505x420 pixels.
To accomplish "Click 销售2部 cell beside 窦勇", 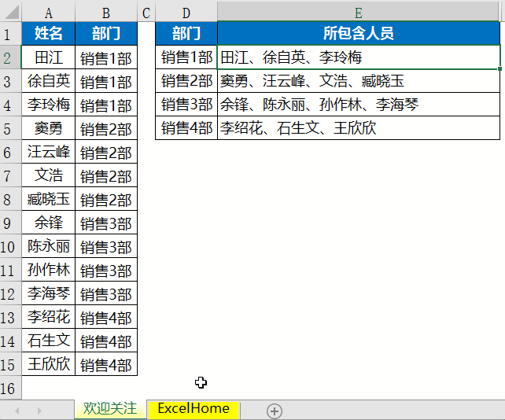I will 106,128.
